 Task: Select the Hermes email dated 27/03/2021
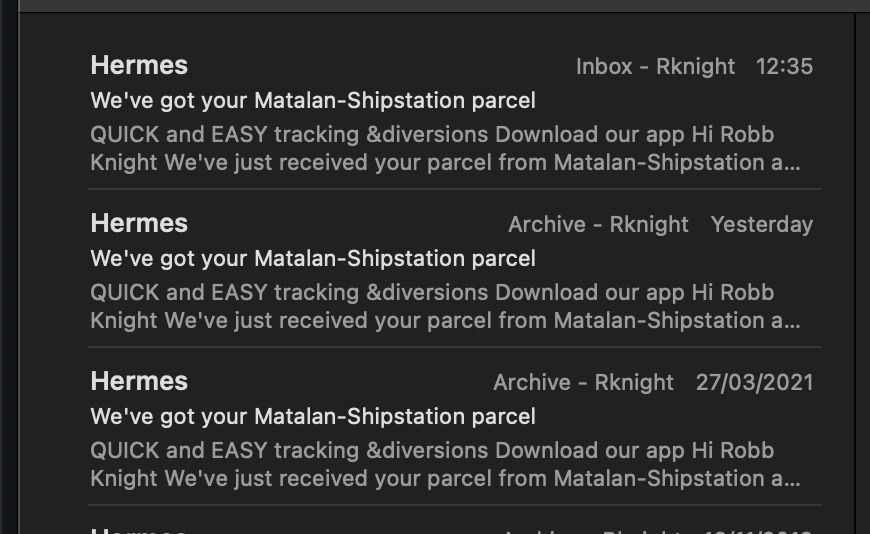pyautogui.click(x=454, y=427)
